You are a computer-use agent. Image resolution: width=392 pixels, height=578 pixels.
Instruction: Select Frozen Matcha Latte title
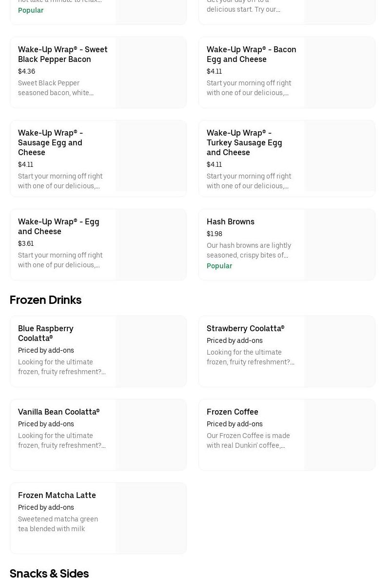pyautogui.click(x=57, y=495)
